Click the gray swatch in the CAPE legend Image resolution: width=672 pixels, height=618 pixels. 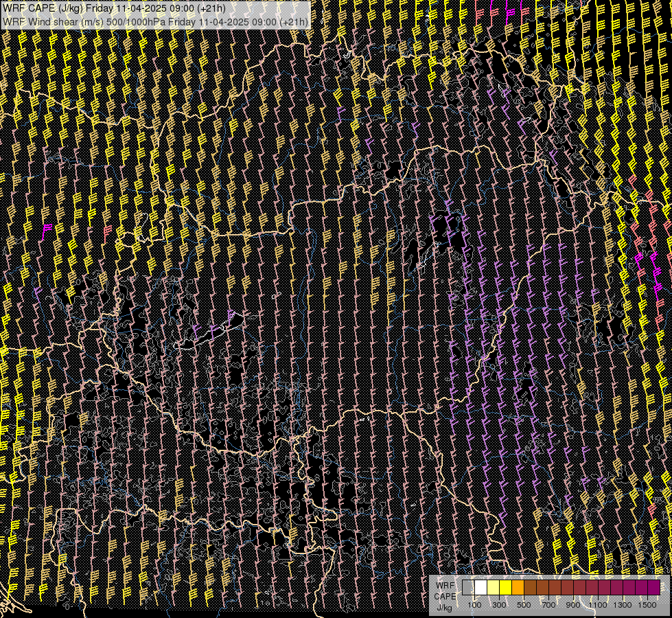tap(468, 588)
